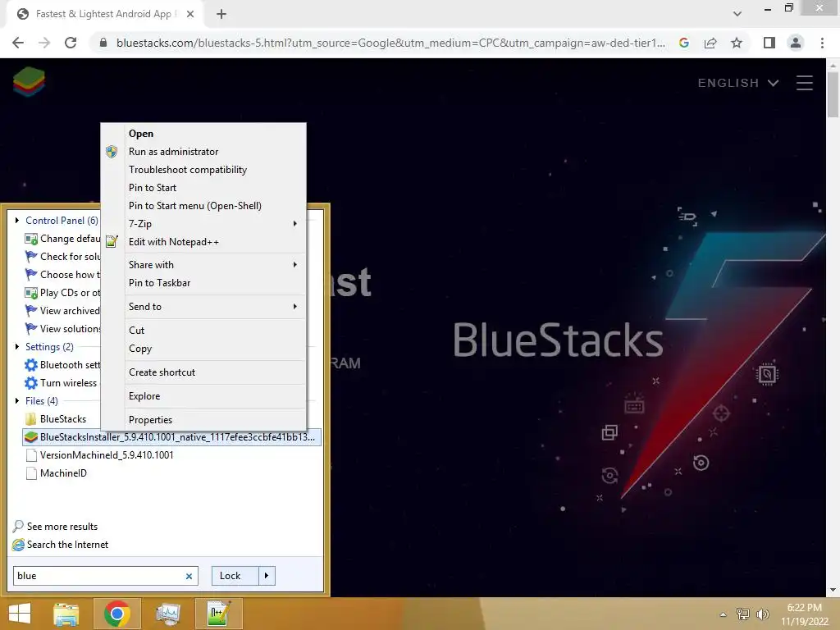Image resolution: width=840 pixels, height=630 pixels.
Task: Click the network tray icon
Action: coord(743,614)
